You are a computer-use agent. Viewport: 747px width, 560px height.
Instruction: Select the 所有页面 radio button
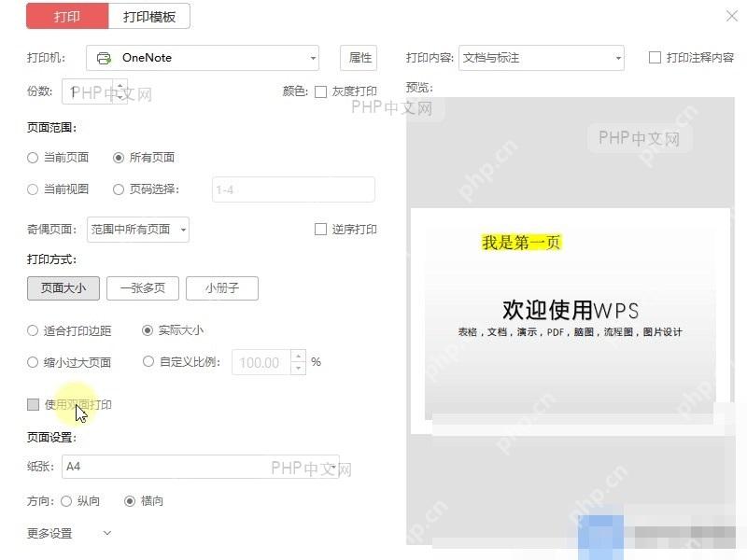[x=119, y=158]
